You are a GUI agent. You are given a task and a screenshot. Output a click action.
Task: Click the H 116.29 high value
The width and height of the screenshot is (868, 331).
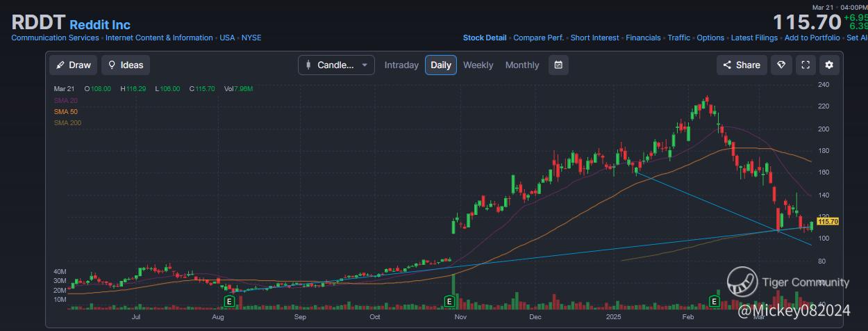tap(133, 89)
